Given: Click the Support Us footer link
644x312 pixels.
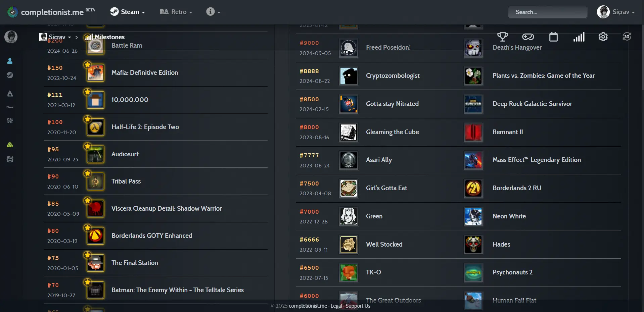Looking at the screenshot, I should (358, 306).
